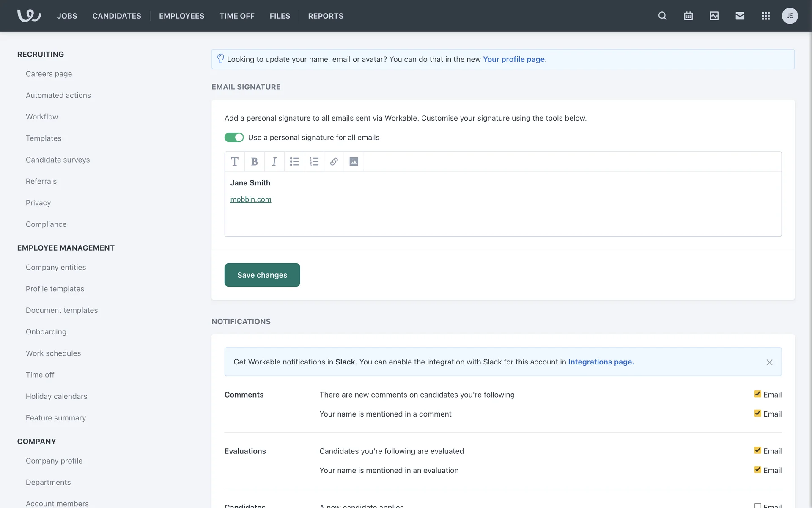The image size is (812, 508).
Task: Uncheck Email for new comments notification
Action: tap(757, 394)
